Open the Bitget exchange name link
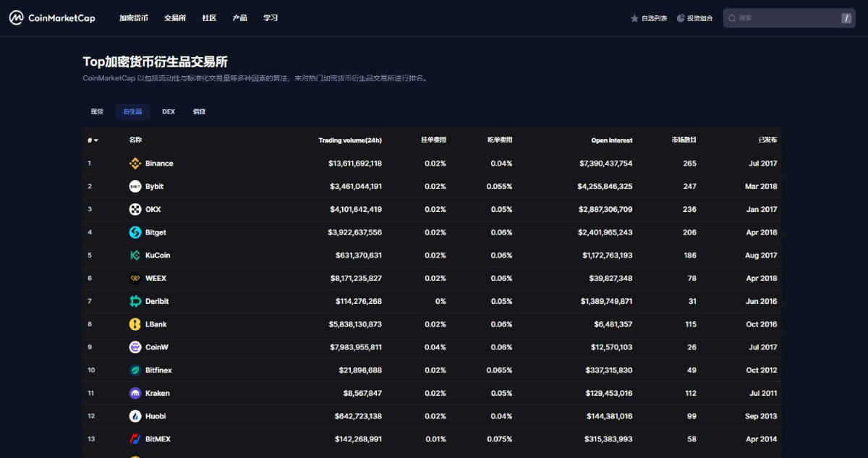The height and width of the screenshot is (458, 868). pyautogui.click(x=156, y=232)
